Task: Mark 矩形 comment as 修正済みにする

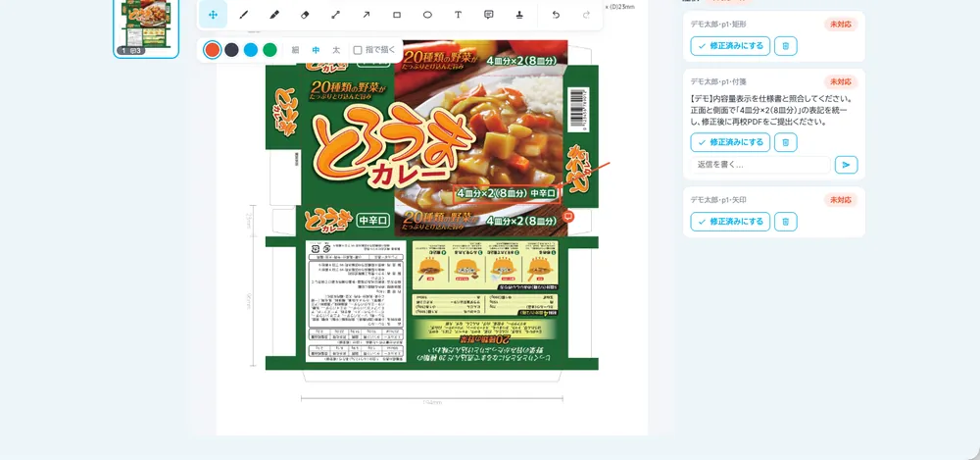Action: 730,46
